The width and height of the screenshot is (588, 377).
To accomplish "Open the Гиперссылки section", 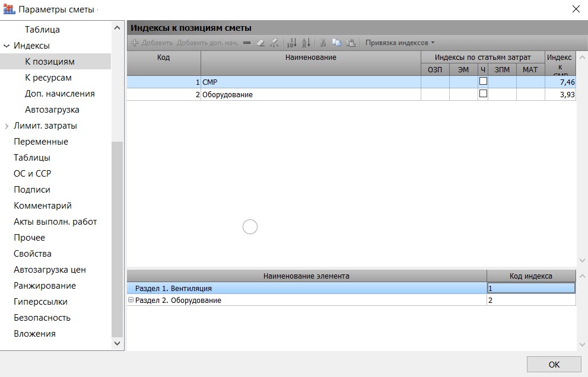I will point(40,302).
